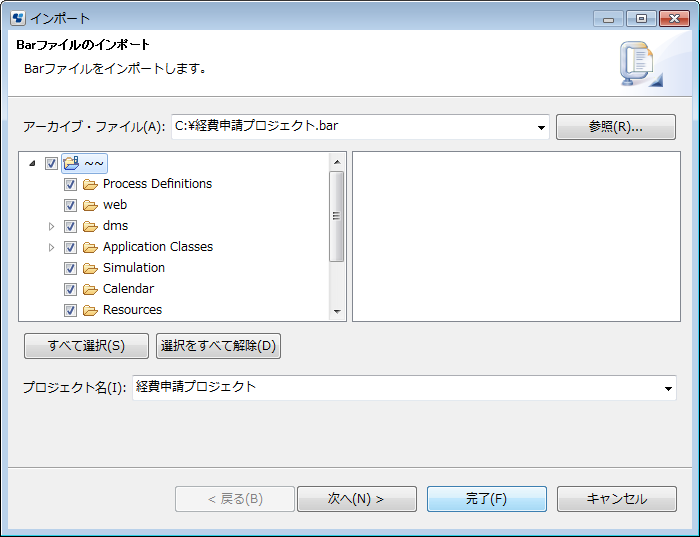Click the web folder icon

(x=90, y=205)
